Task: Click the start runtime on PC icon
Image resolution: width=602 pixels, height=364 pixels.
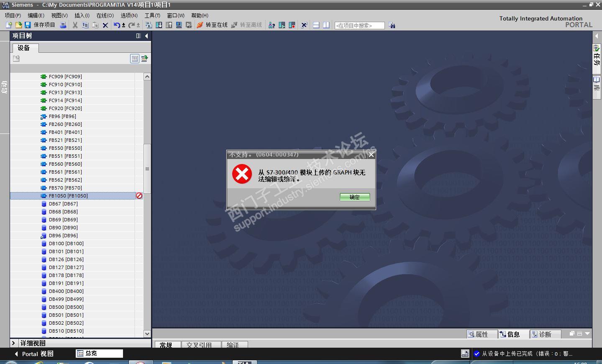Action: pyautogui.click(x=189, y=25)
